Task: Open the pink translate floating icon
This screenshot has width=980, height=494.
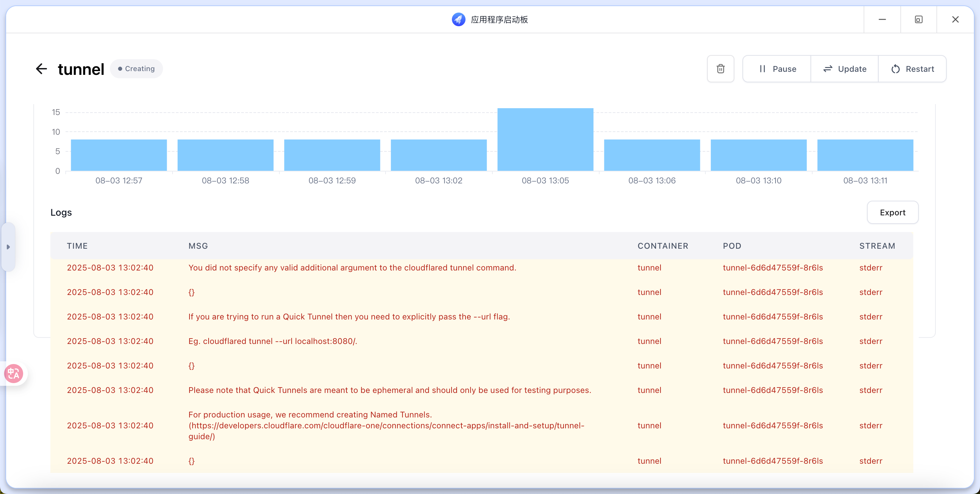Action: coord(13,374)
